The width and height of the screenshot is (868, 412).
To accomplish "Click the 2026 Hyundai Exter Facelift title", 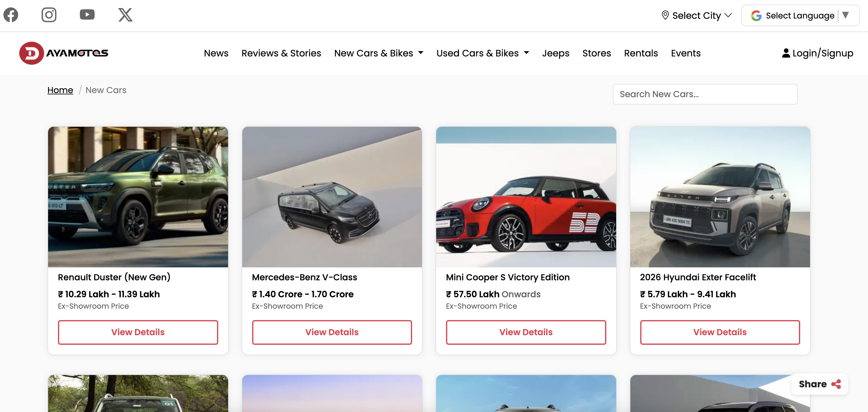I will pos(698,277).
